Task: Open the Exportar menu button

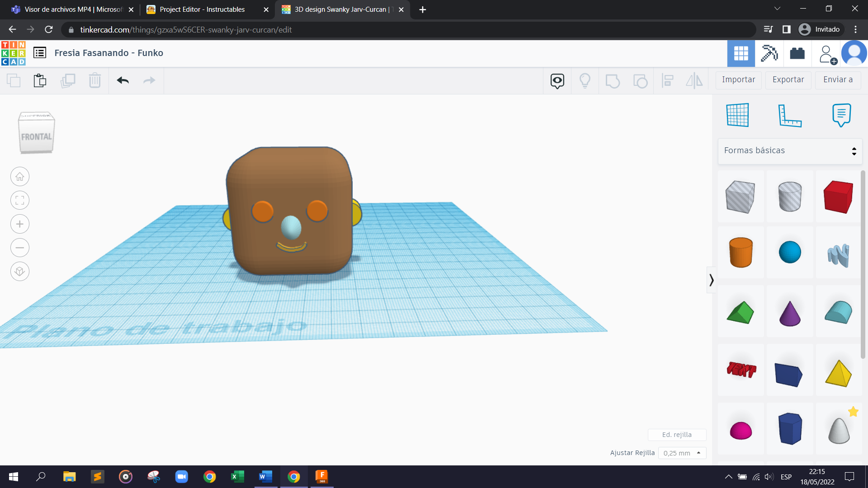Action: click(788, 80)
